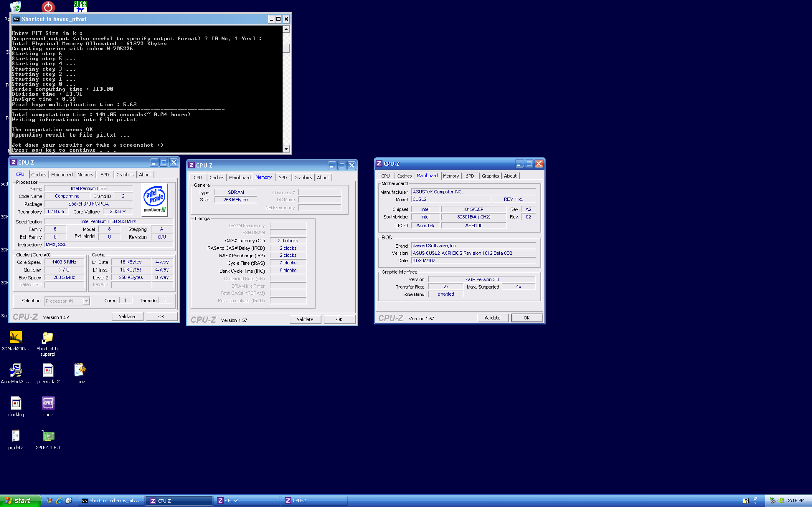Click the Core Speed value 1403.3 MHz
Image resolution: width=812 pixels, height=507 pixels.
pos(64,262)
